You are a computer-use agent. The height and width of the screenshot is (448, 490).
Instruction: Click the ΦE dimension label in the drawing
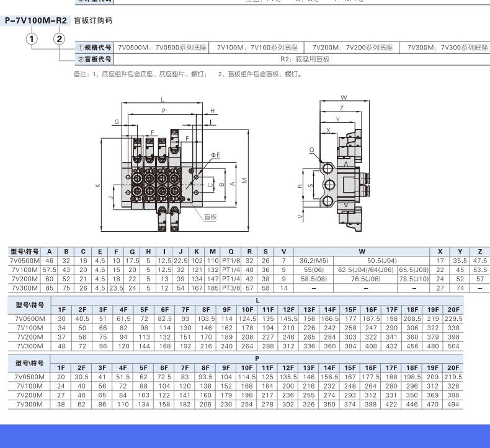pos(215,153)
